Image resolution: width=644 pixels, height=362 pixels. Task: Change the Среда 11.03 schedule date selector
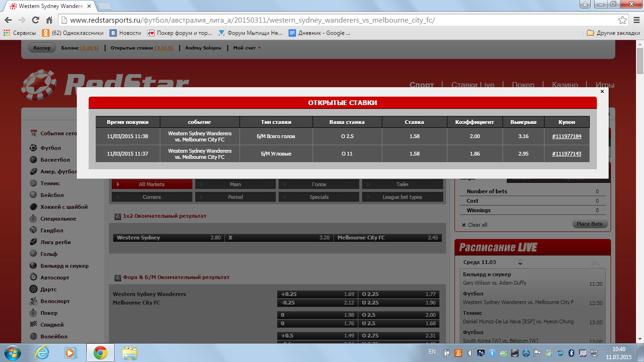(520, 262)
